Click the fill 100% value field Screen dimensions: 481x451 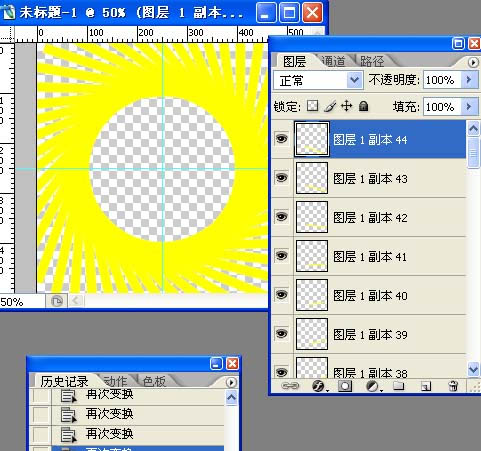tap(442, 107)
